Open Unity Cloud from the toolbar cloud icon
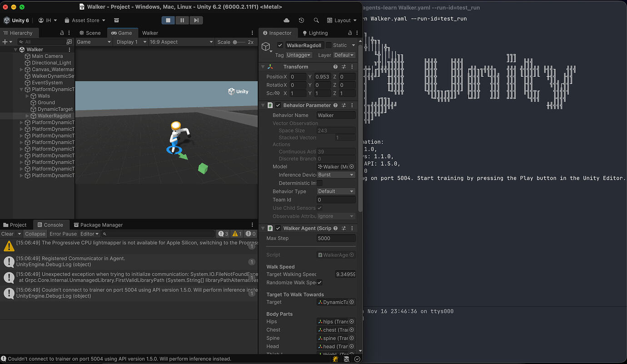 point(286,20)
